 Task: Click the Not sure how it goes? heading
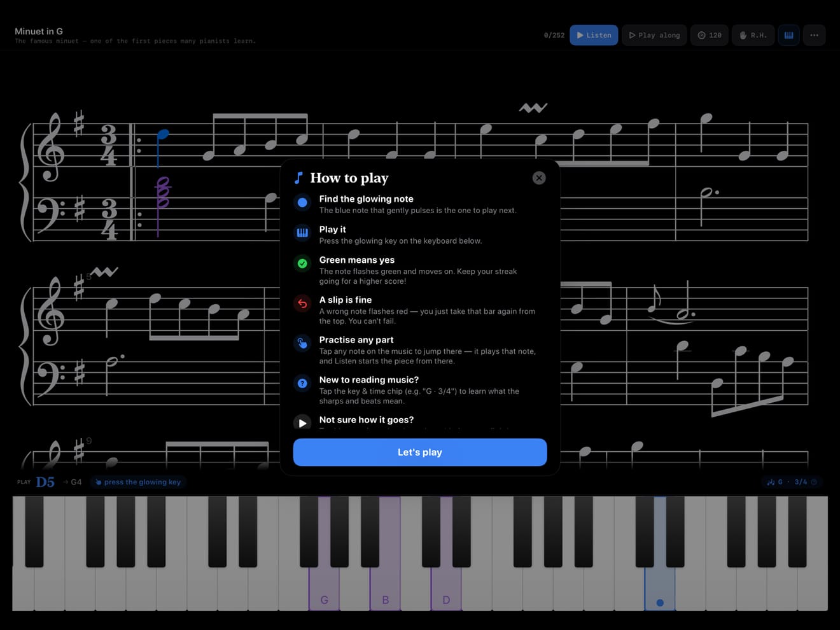point(367,420)
